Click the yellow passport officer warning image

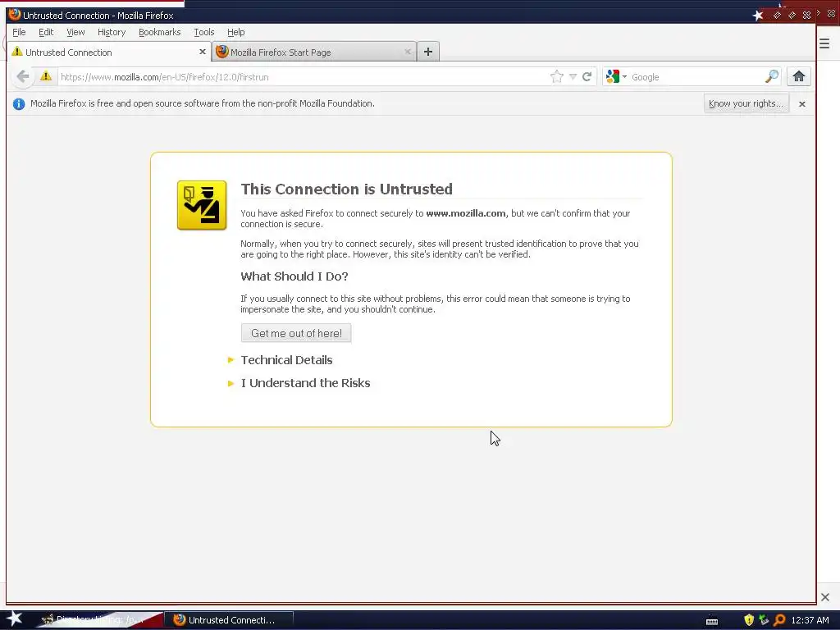(202, 205)
